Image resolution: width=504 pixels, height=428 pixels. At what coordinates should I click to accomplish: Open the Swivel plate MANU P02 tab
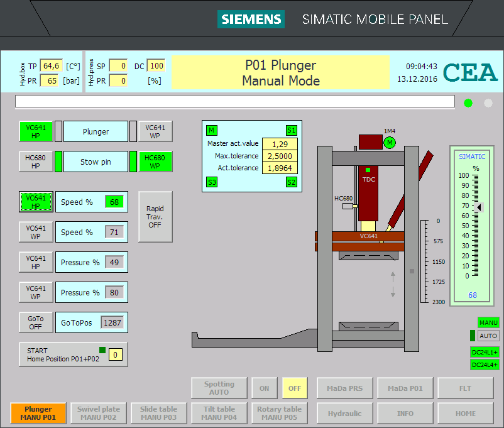click(99, 413)
